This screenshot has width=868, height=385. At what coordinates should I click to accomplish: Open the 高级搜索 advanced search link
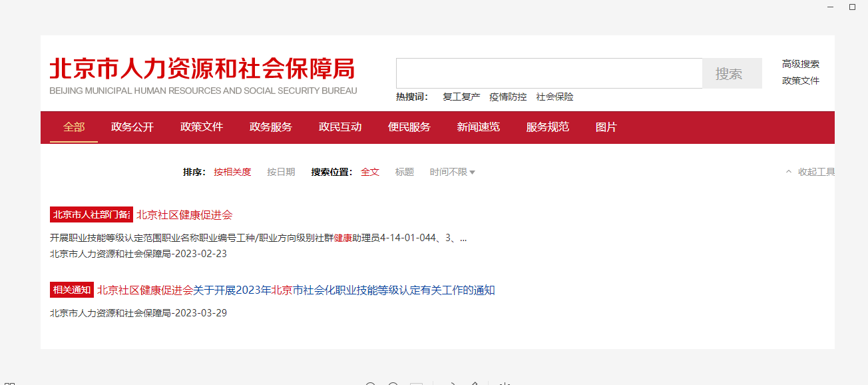point(801,64)
